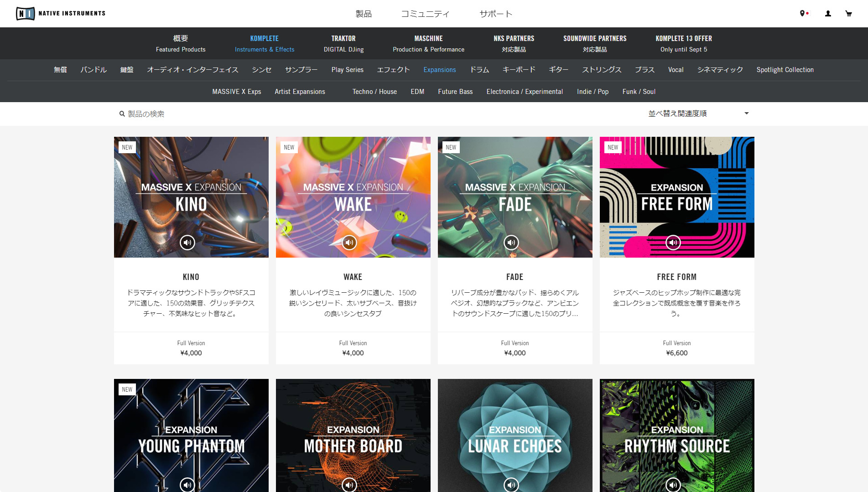Open the 並べ替え関連度順 sort dropdown
868x492 pixels.
coord(698,114)
